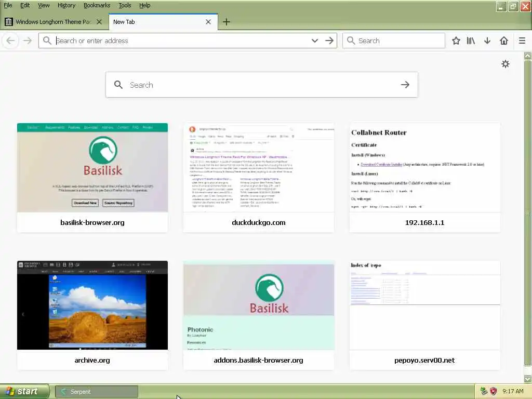Click the New Tab page Search field
Viewport: 532px width, 399px height.
pos(262,85)
